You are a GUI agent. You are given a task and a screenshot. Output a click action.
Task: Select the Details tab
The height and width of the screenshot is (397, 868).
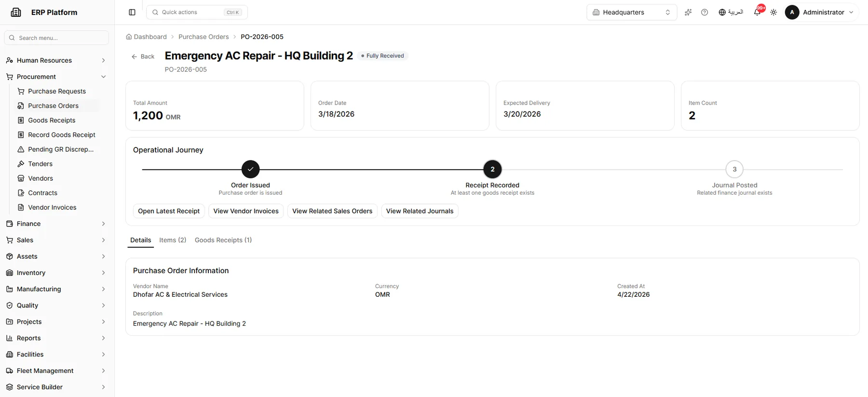coord(140,240)
